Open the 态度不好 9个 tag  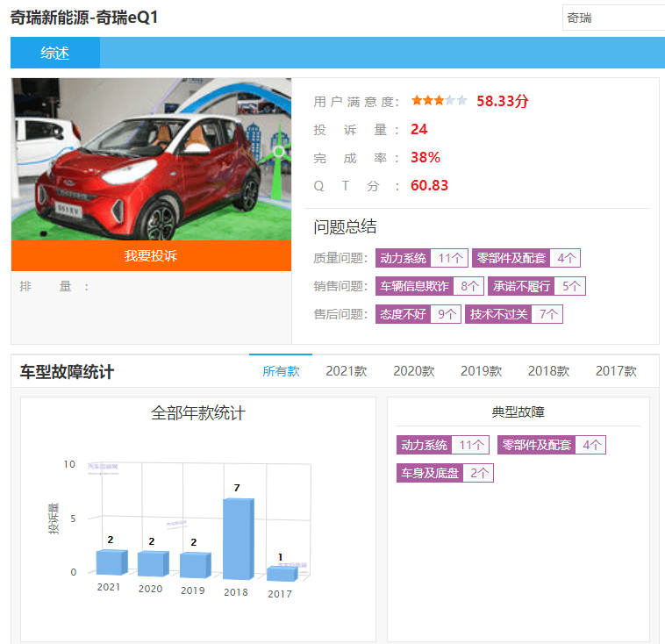click(418, 314)
